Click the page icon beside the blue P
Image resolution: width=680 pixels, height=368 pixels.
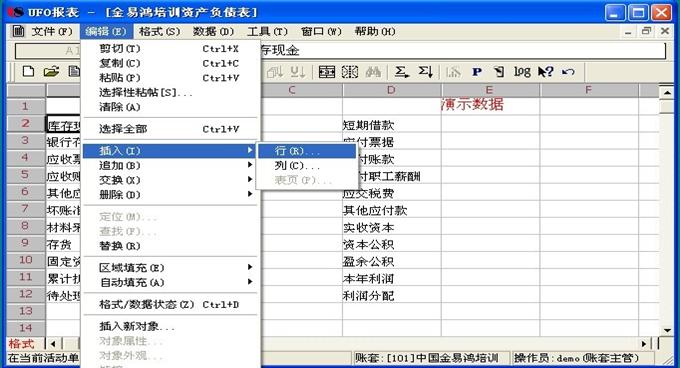pos(499,72)
